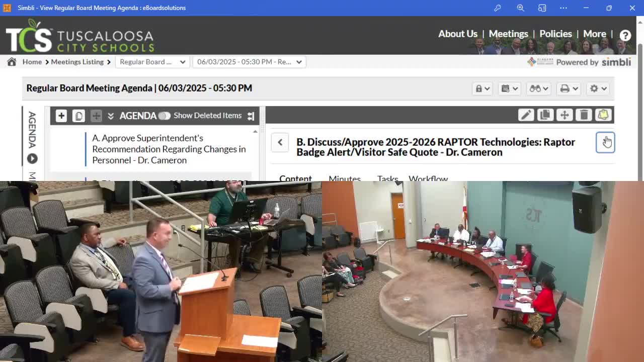Click the right board room video feed
644x362 pixels.
[483, 271]
